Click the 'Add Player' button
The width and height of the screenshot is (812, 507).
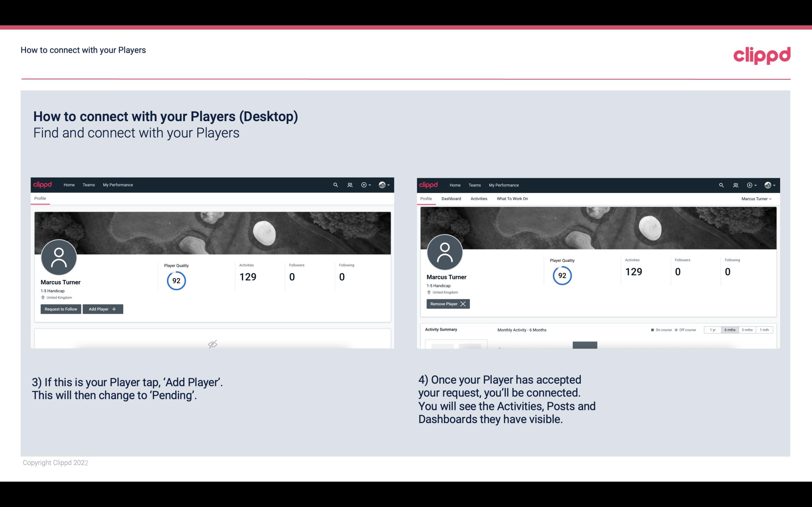103,308
